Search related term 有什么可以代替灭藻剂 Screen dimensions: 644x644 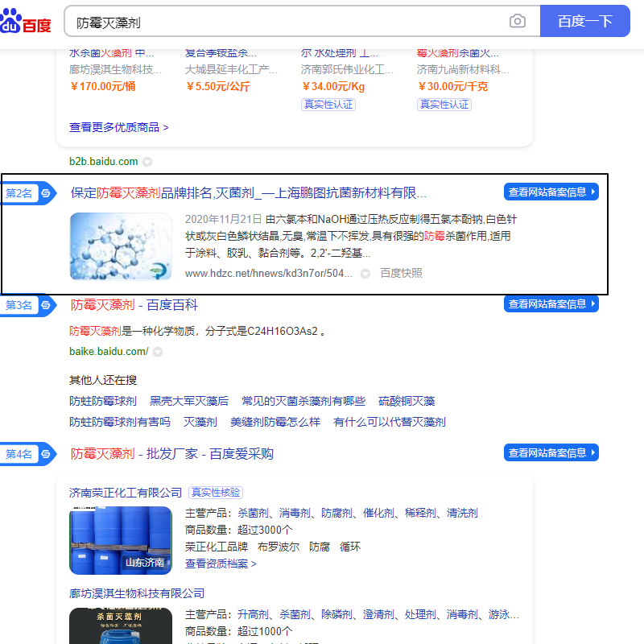(390, 422)
